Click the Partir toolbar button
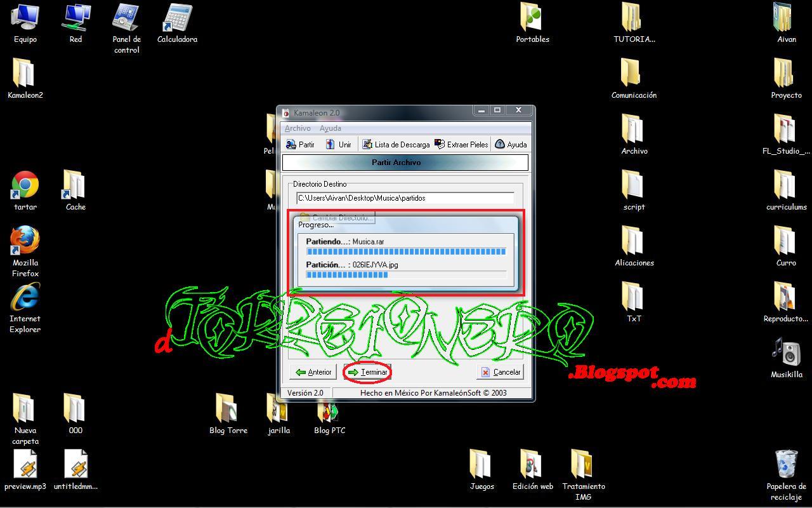Image resolution: width=812 pixels, height=508 pixels. (300, 144)
